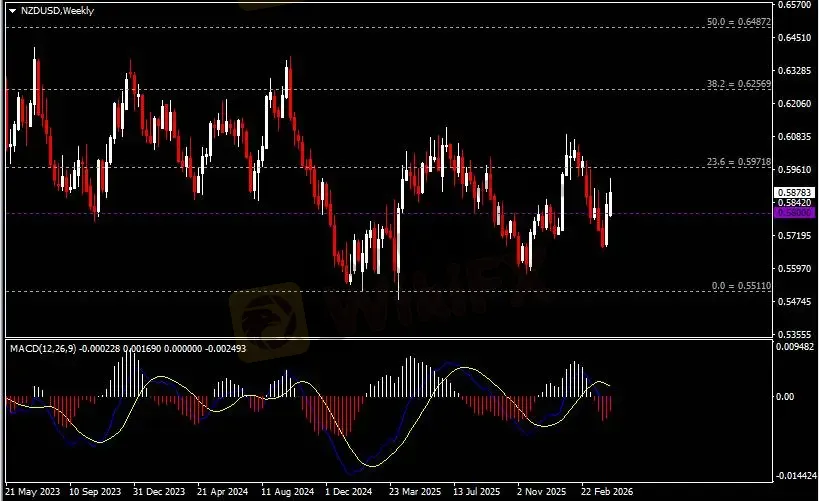Image resolution: width=819 pixels, height=501 pixels.
Task: Select the NZDUSD,Weekly chart title
Action: 57,10
